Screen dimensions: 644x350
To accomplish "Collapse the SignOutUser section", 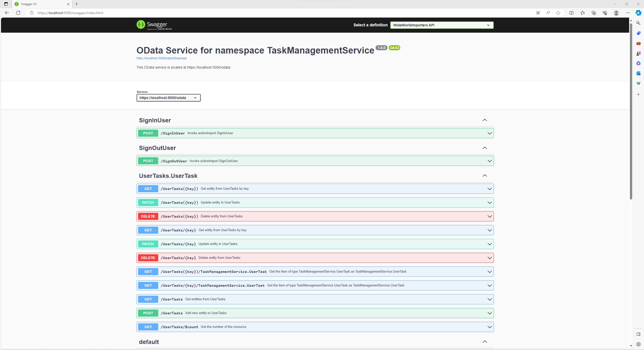I will pyautogui.click(x=485, y=148).
